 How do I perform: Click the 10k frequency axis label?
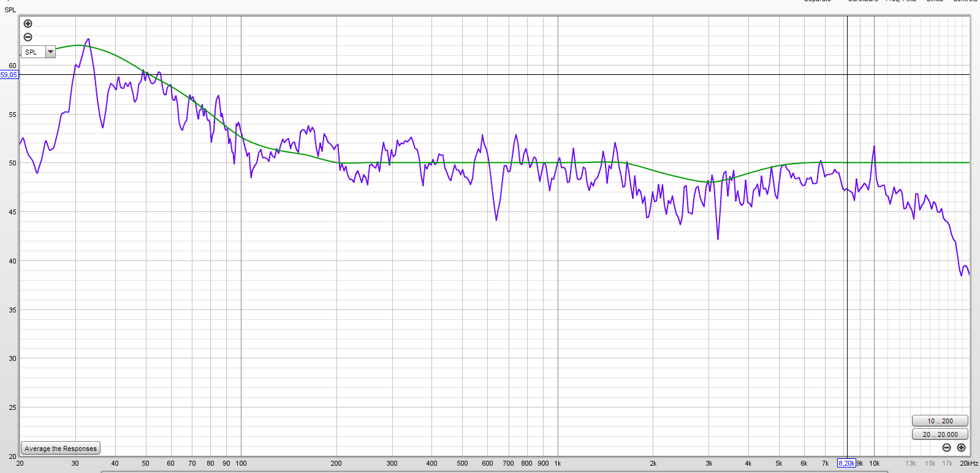(x=874, y=463)
